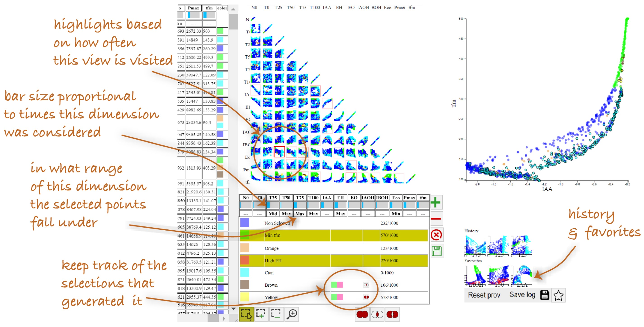644x327 pixels.
Task: Click the green-pink provenance bar in Brown row
Action: 337,285
